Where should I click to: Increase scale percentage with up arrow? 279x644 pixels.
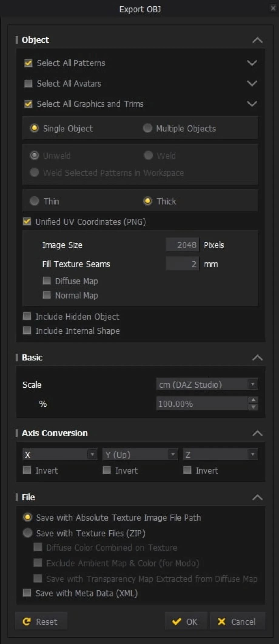[x=253, y=400]
